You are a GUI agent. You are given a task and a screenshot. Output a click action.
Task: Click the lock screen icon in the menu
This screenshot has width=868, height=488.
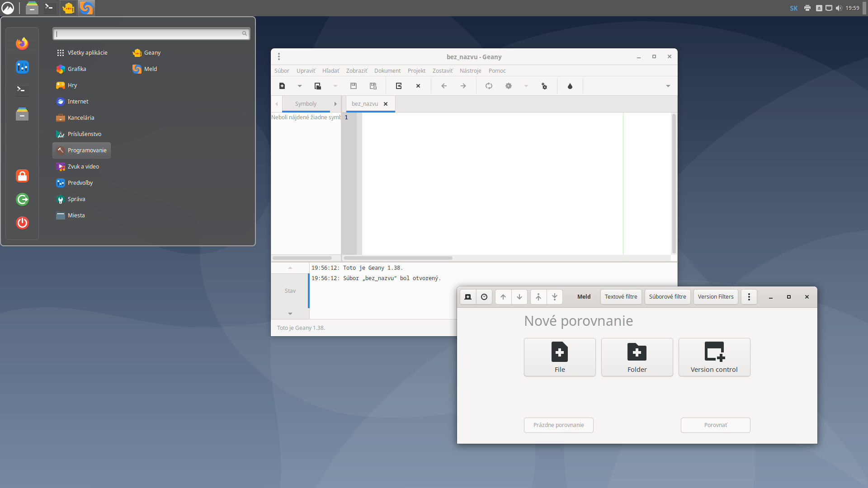[x=22, y=176]
